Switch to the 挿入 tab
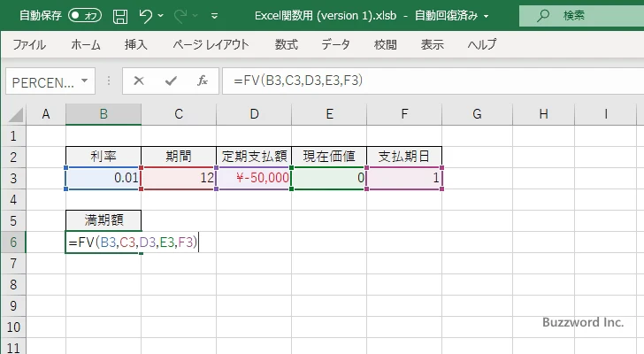 pos(136,44)
